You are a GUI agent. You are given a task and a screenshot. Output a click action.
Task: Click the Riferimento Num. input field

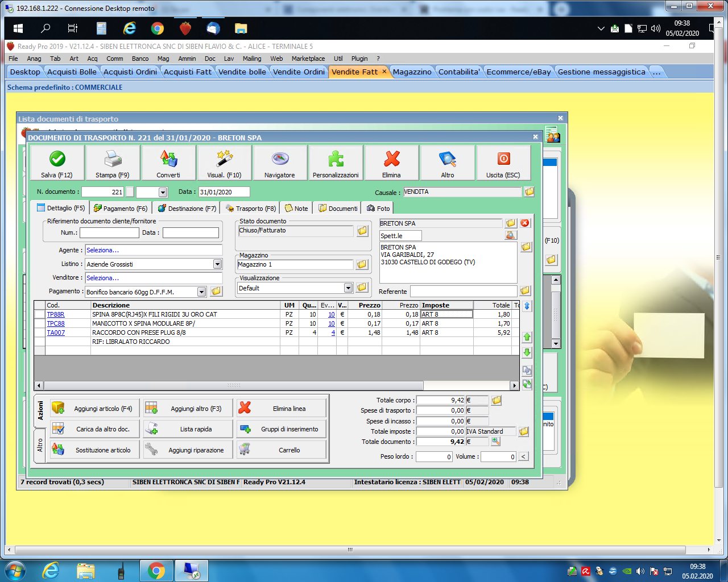coord(109,232)
